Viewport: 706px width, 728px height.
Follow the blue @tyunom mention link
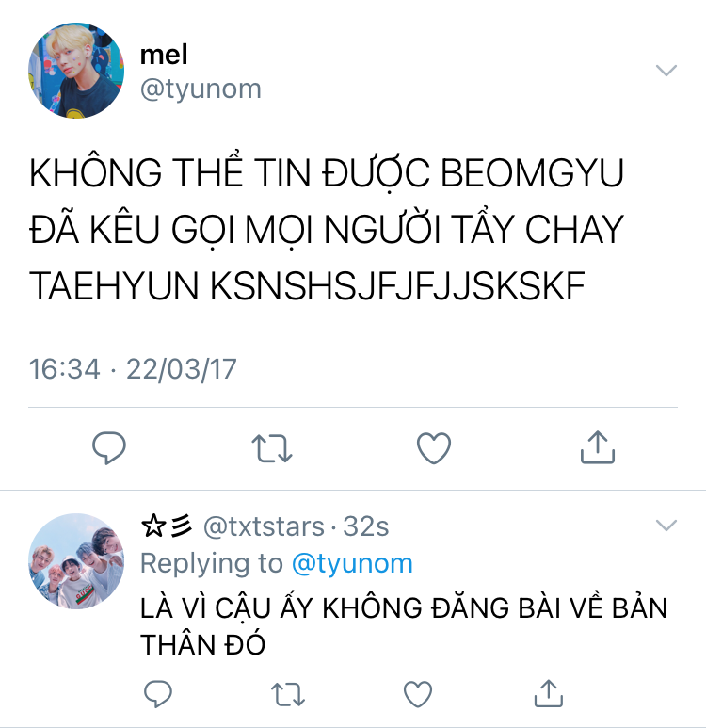coord(352,563)
